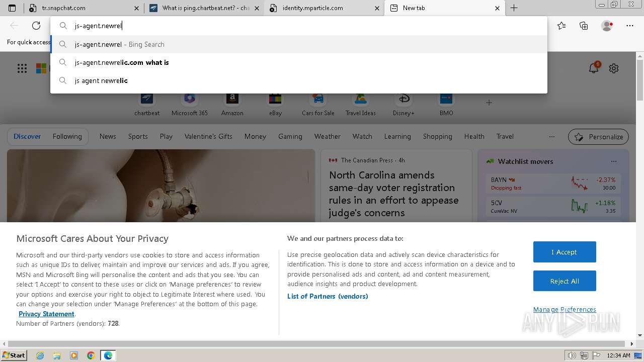
Task: Select 'js-agent.newrelic.com what is' suggestion
Action: (x=299, y=62)
